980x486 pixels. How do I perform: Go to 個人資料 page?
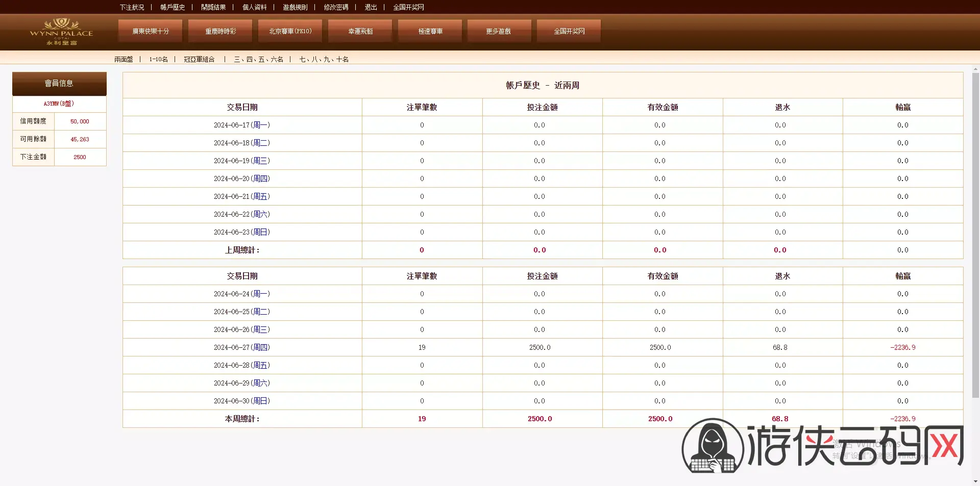254,7
